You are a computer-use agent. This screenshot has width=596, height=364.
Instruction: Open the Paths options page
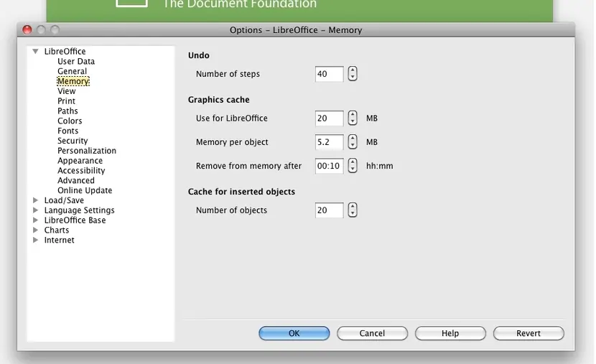click(x=67, y=111)
